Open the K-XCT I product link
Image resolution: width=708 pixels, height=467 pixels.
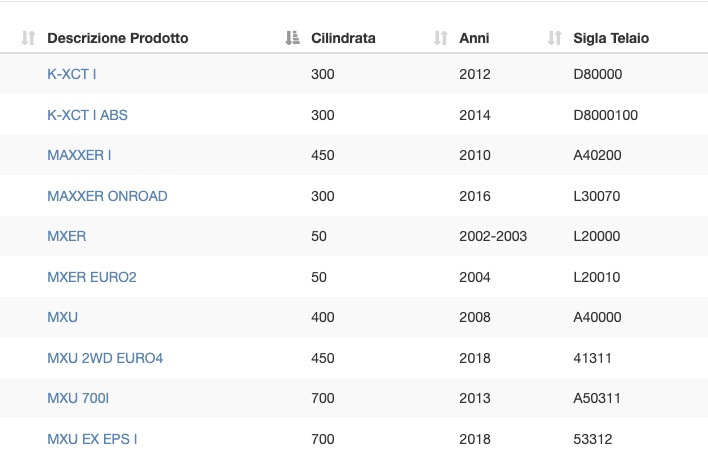72,74
